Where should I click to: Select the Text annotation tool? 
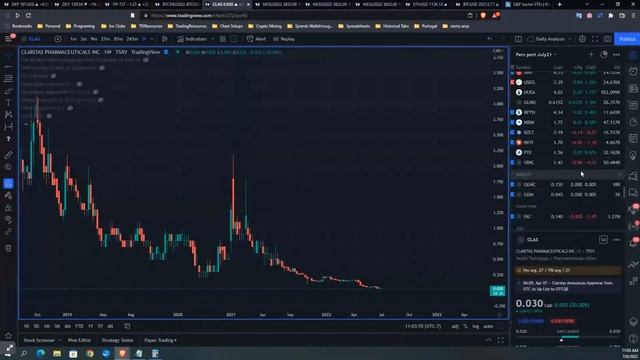click(8, 103)
